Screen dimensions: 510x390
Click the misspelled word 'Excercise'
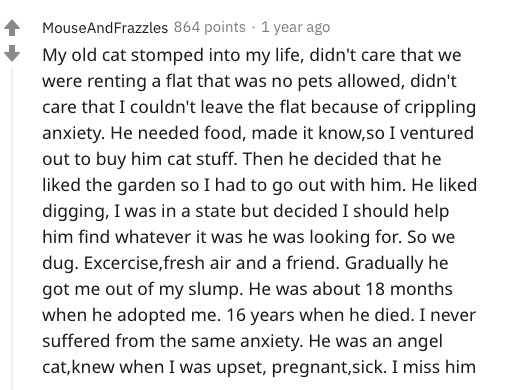(x=122, y=263)
